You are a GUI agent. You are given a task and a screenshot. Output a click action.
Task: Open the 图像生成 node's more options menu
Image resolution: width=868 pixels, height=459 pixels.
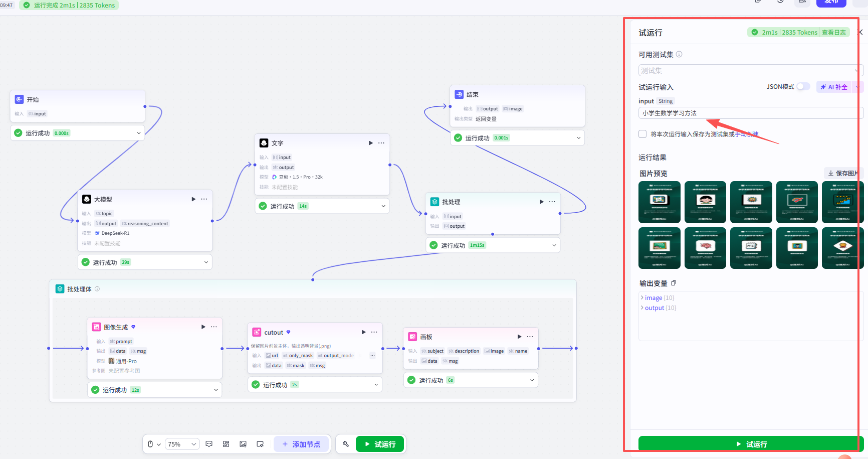(214, 327)
